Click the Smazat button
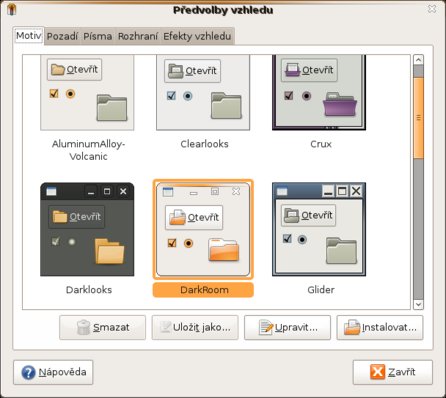The width and height of the screenshot is (446, 398). click(x=102, y=327)
